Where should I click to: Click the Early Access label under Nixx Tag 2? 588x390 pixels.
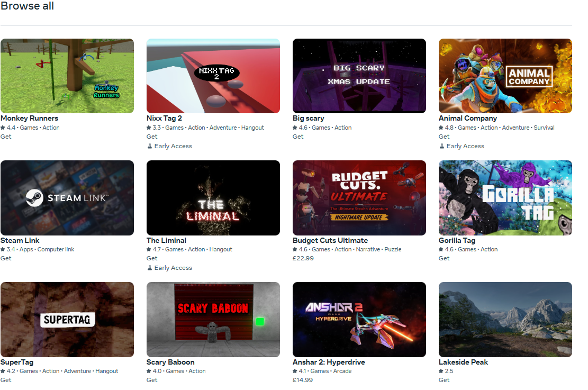pyautogui.click(x=173, y=146)
